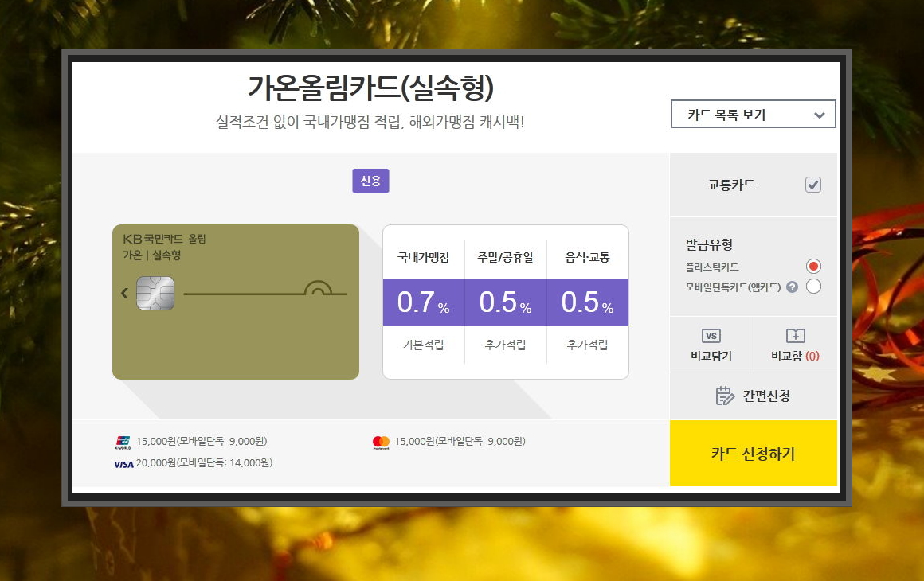Click the 비교담기 VS icon
The width and height of the screenshot is (924, 581).
coord(711,336)
